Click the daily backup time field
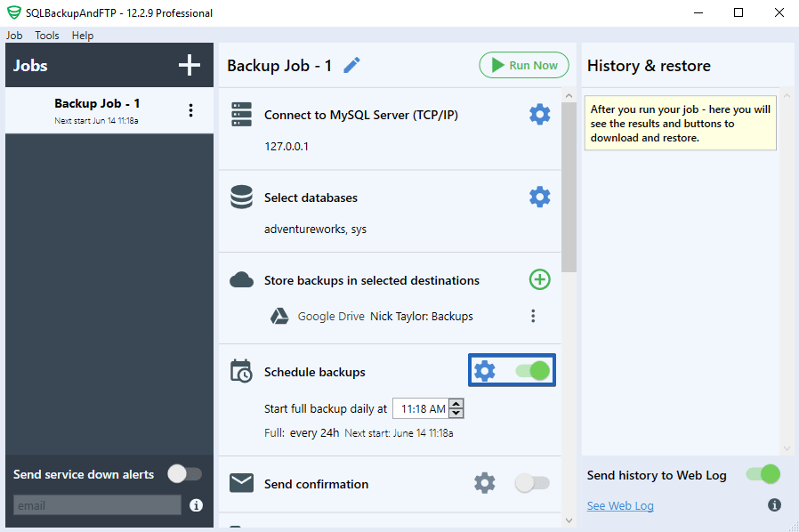Image resolution: width=799 pixels, height=532 pixels. pos(422,408)
